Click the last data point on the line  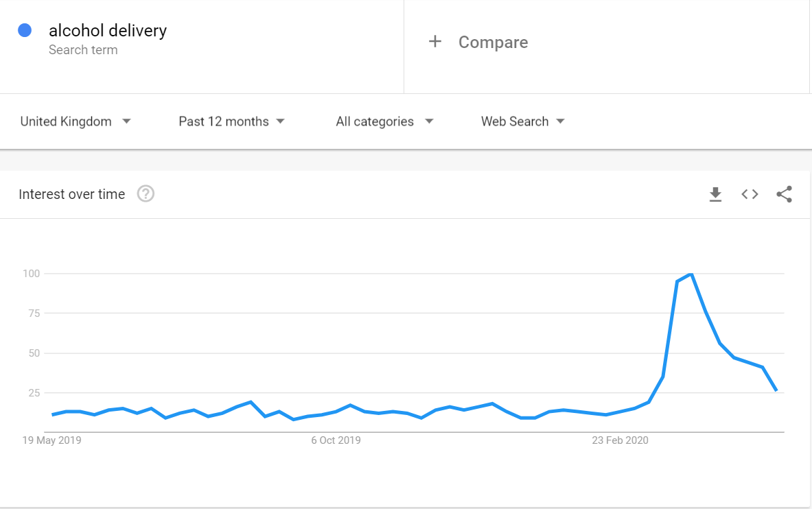point(776,390)
